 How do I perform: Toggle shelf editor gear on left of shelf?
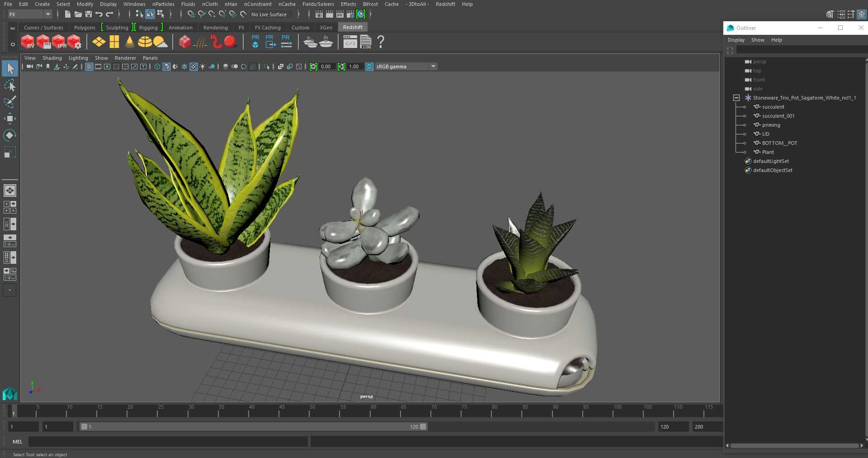point(13,44)
